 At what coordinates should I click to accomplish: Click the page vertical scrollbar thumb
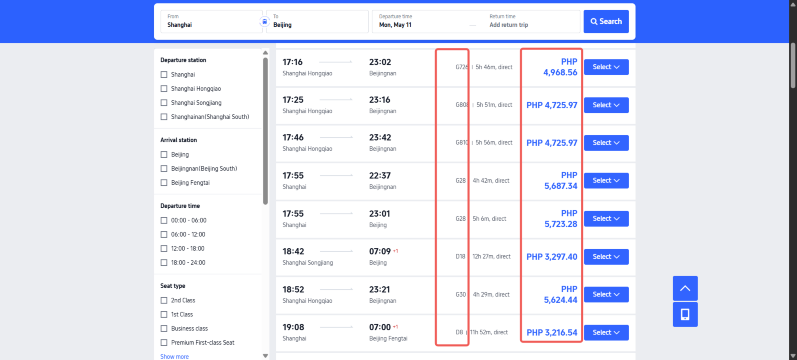[x=793, y=65]
